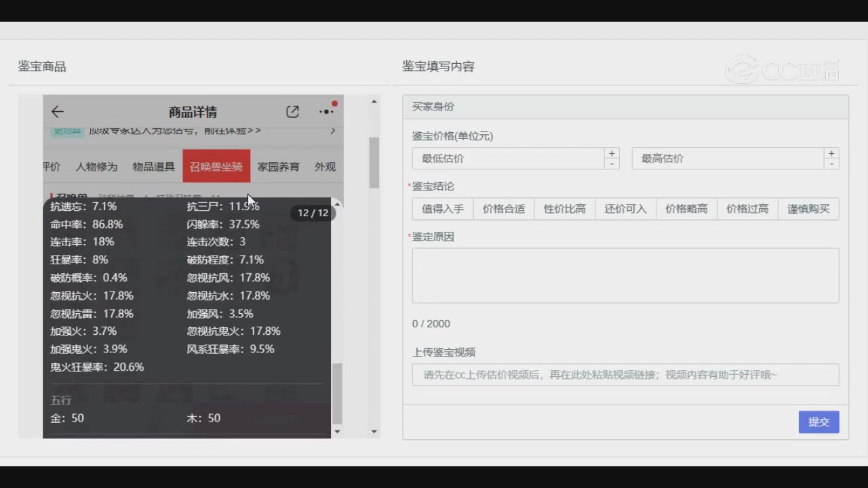Click the 狂暴率: 8% stat
This screenshot has height=488, width=868.
(x=79, y=260)
